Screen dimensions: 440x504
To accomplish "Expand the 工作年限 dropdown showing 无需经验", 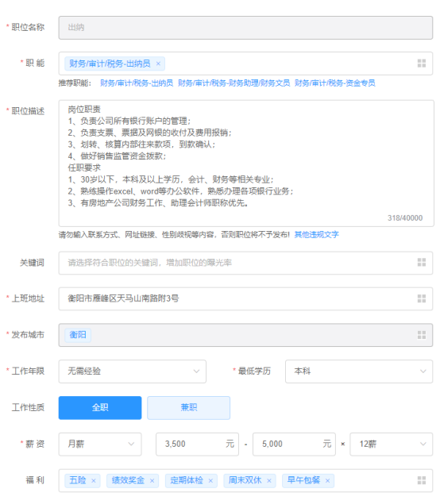I will (132, 371).
